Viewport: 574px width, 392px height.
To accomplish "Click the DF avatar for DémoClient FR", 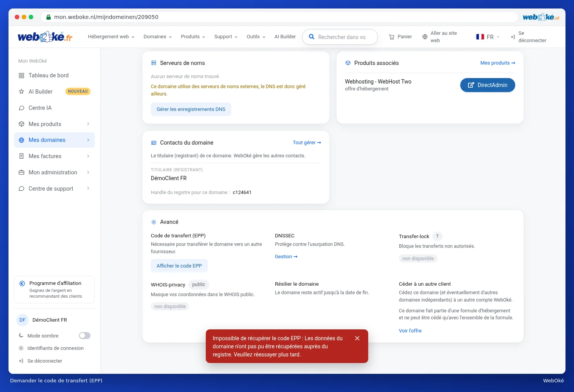I will 22,320.
